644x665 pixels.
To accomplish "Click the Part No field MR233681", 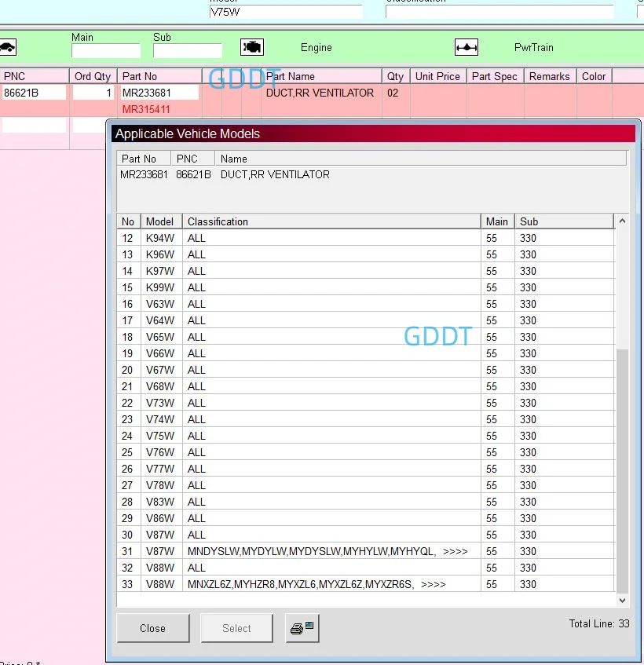I will (x=159, y=93).
